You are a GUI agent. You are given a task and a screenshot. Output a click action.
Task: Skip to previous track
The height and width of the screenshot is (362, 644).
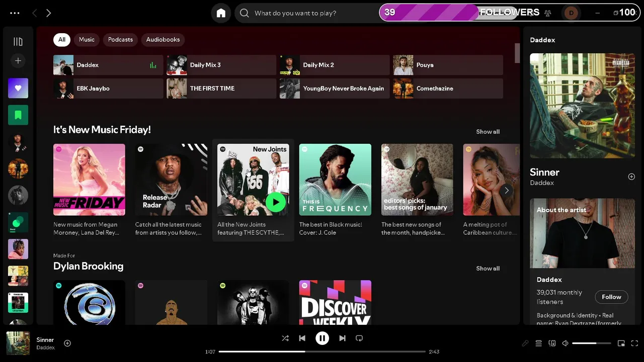pos(302,338)
